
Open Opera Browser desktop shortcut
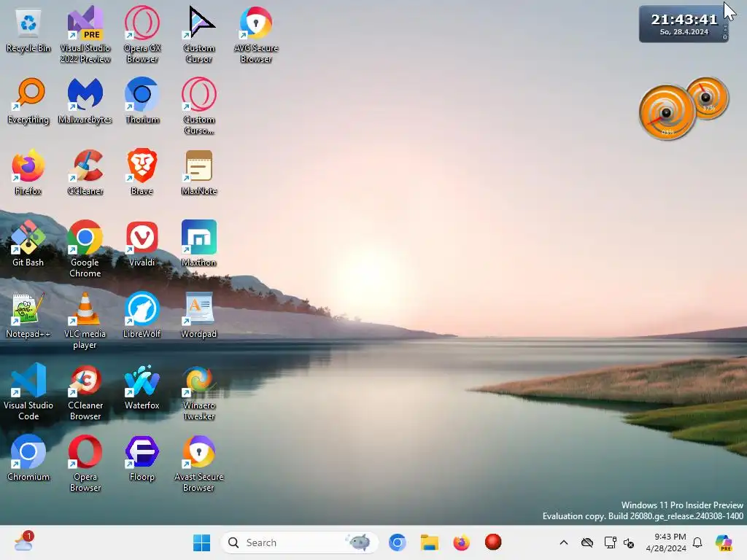tap(85, 464)
